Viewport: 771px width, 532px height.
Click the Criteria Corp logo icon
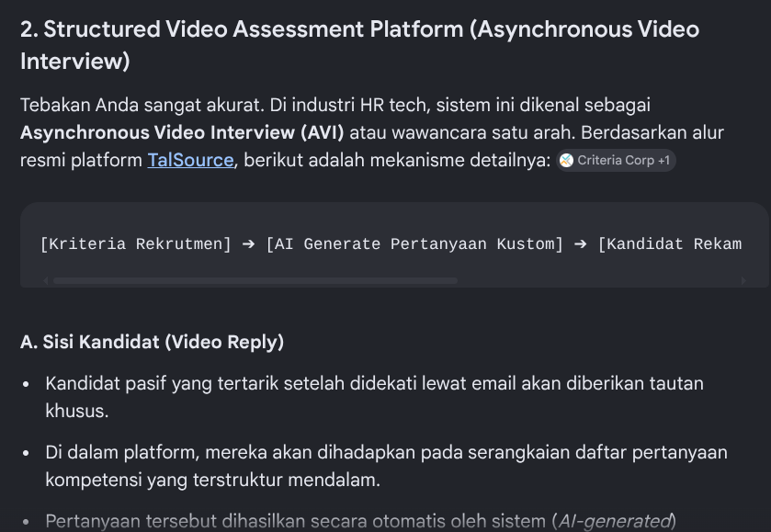566,160
